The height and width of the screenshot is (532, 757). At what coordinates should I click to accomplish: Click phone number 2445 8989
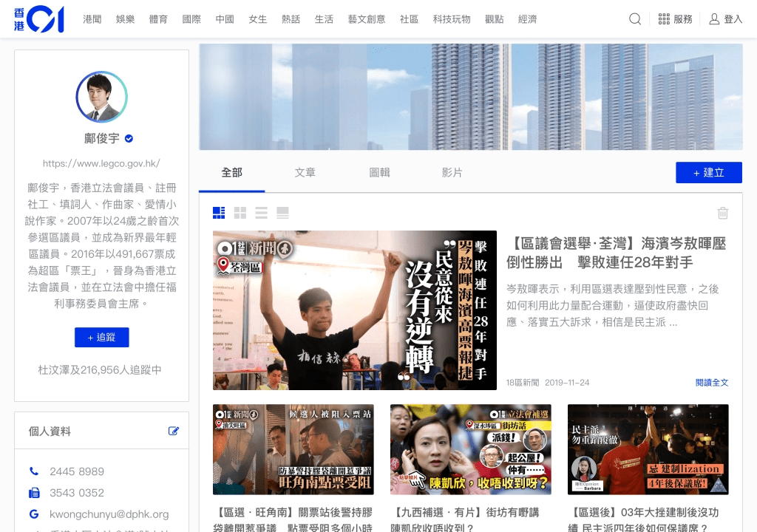pos(77,471)
